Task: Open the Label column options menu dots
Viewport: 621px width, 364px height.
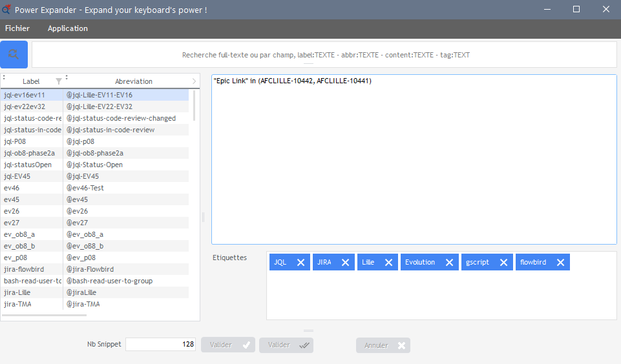Action: click(x=4, y=77)
